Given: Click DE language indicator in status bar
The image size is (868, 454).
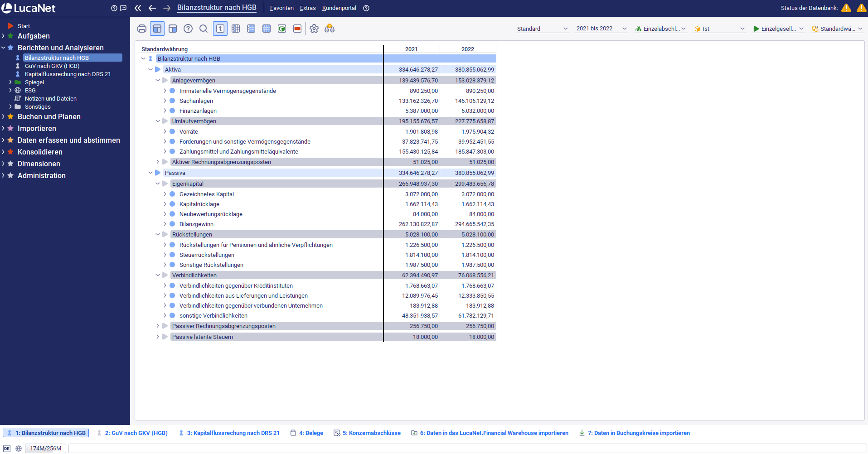Looking at the screenshot, I should 7,449.
